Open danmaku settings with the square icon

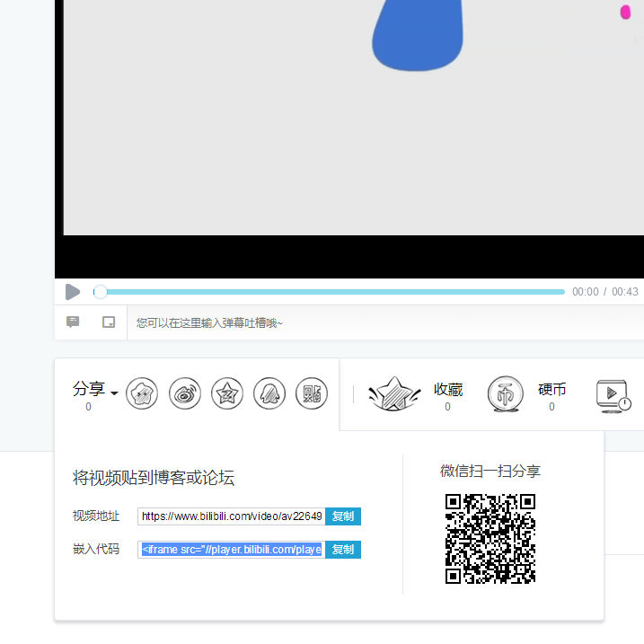click(109, 322)
